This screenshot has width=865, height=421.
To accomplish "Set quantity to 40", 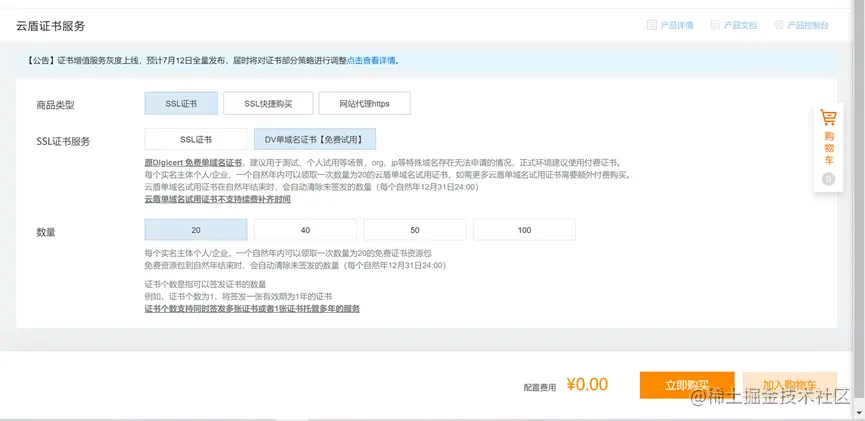I will pos(305,230).
